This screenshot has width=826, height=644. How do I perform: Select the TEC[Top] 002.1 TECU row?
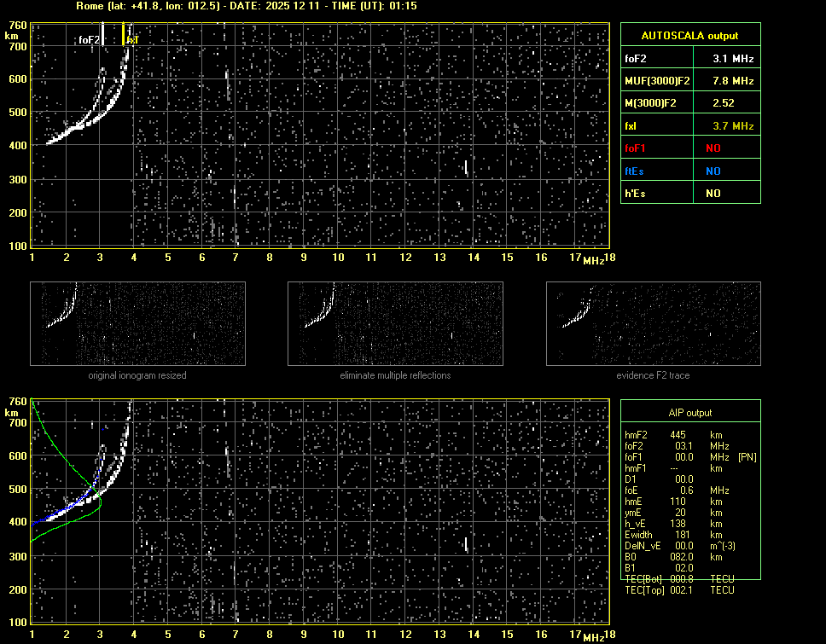(x=679, y=590)
